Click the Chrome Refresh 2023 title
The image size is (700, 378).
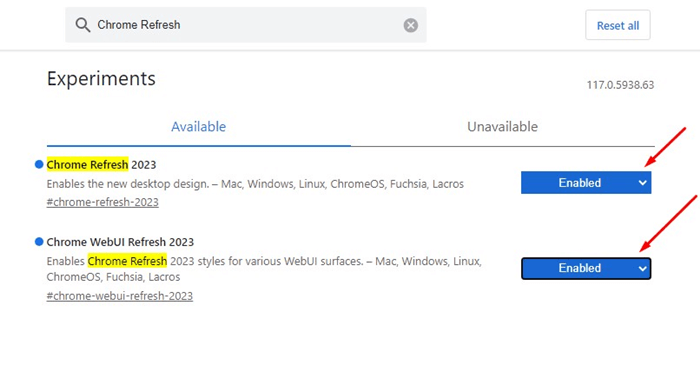(101, 165)
